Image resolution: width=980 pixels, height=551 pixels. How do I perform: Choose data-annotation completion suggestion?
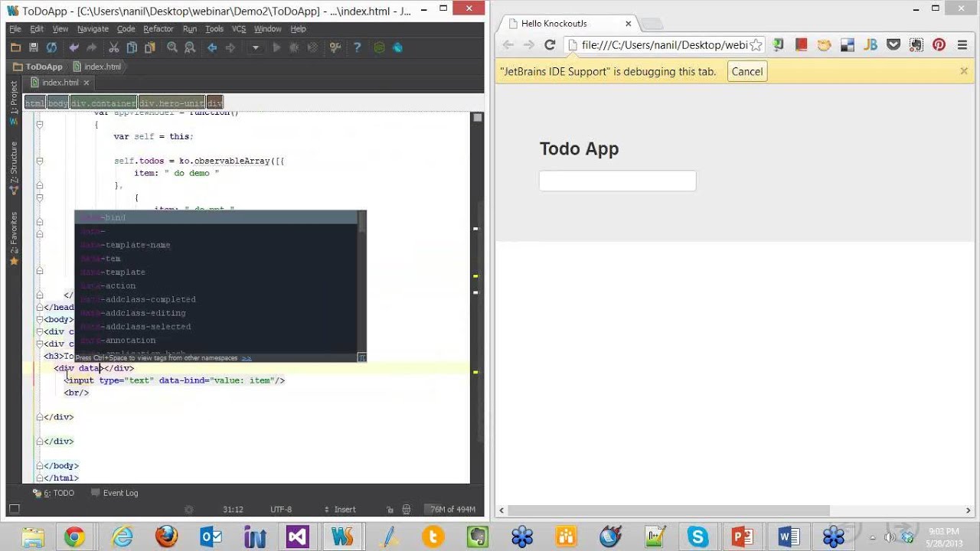(x=216, y=341)
